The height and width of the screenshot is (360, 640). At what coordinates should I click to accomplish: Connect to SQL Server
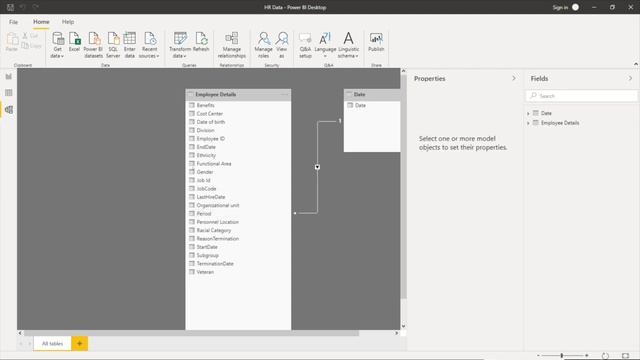tap(113, 45)
